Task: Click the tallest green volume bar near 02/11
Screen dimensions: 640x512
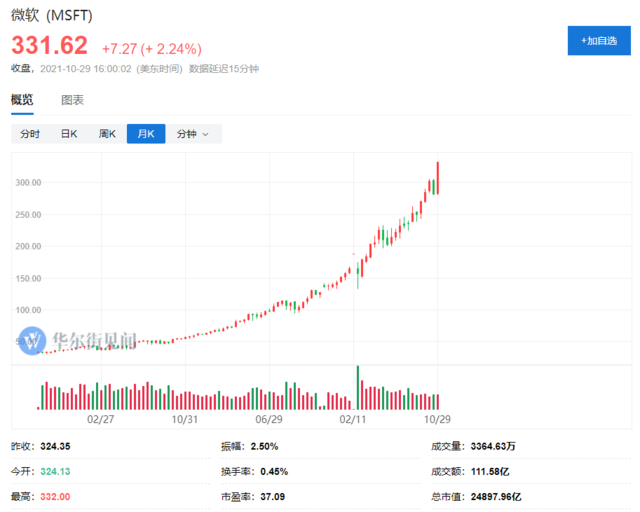Action: [358, 388]
